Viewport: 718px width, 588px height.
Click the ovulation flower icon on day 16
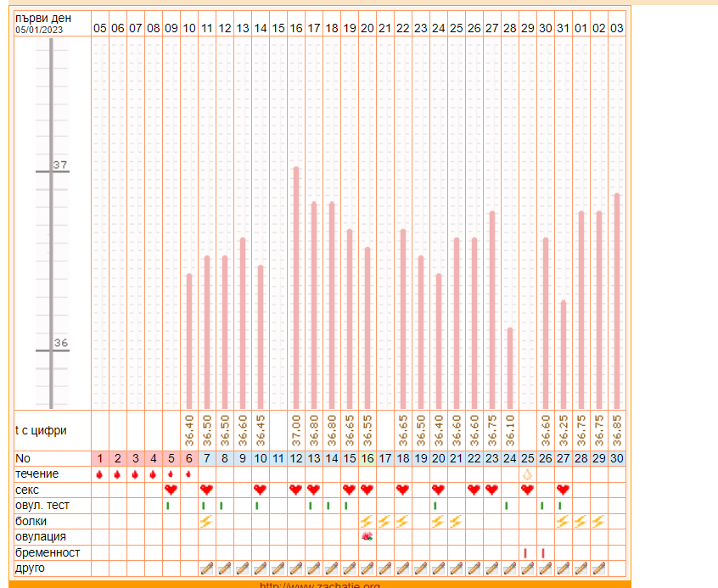click(x=367, y=536)
